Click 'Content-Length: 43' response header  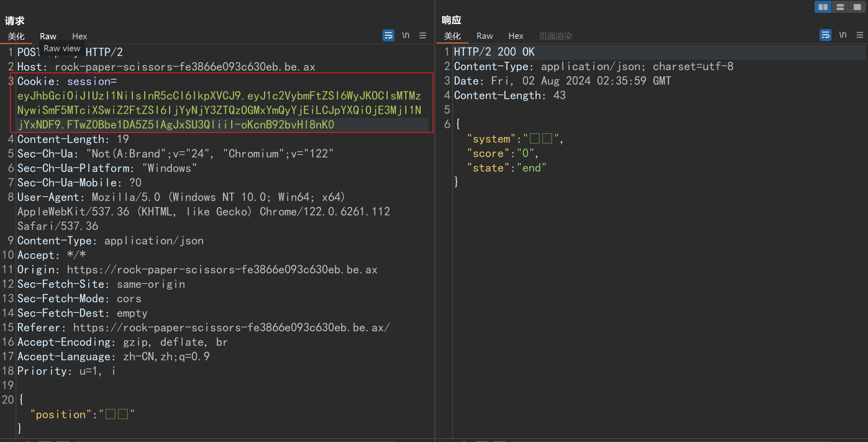pyautogui.click(x=510, y=95)
